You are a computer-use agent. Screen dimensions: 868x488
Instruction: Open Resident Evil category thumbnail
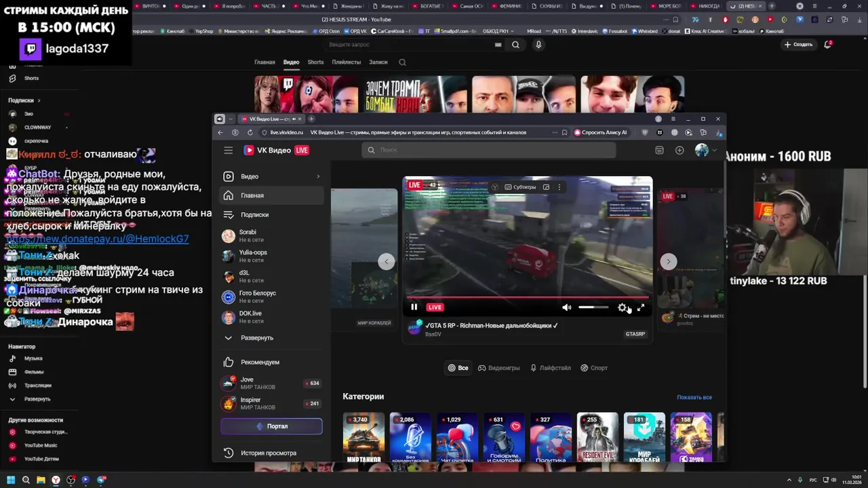click(597, 437)
